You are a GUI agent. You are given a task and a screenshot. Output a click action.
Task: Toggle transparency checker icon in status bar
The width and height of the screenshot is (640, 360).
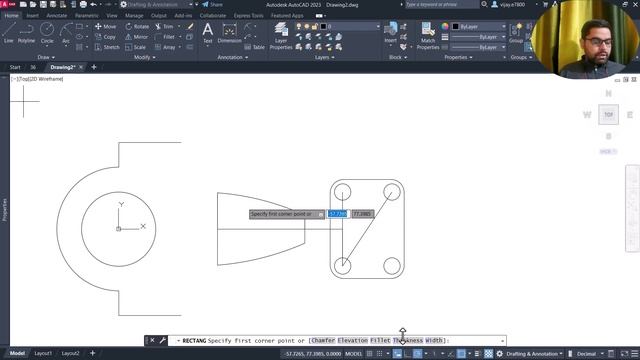click(488, 354)
